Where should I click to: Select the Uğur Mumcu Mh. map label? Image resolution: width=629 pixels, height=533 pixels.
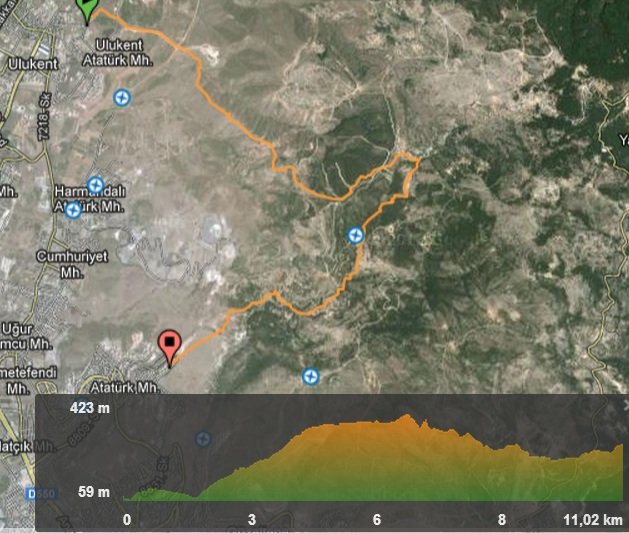pyautogui.click(x=25, y=336)
